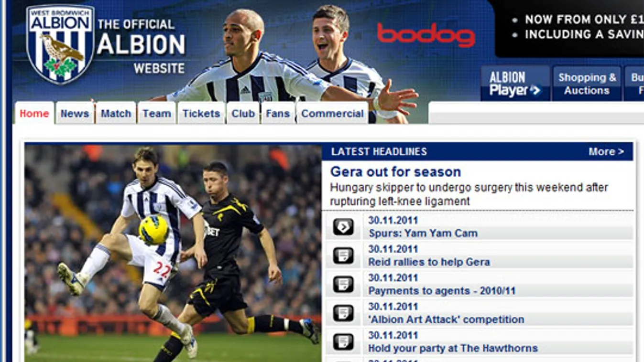Click the article icon next to Reid rallies to help Gera
This screenshot has height=362, width=644.
click(343, 256)
